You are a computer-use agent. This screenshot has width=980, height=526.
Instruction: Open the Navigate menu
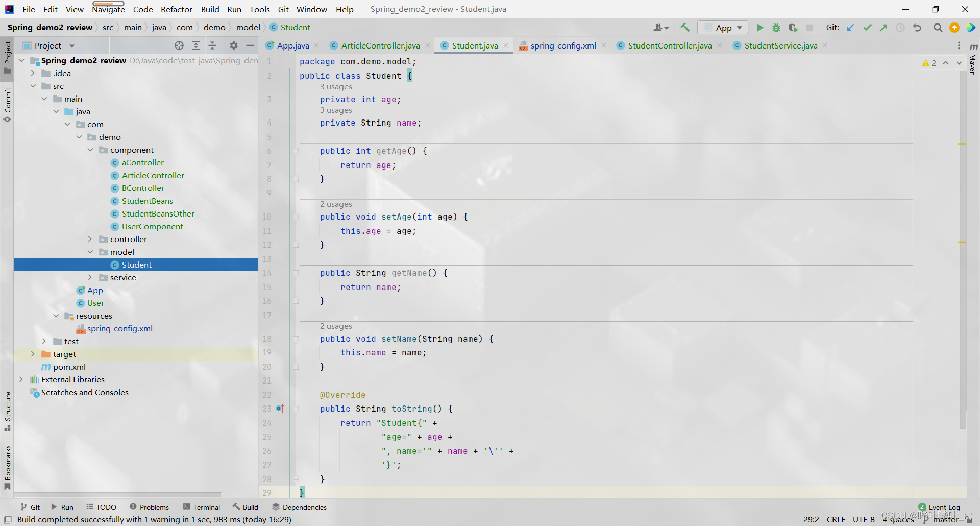(x=108, y=9)
